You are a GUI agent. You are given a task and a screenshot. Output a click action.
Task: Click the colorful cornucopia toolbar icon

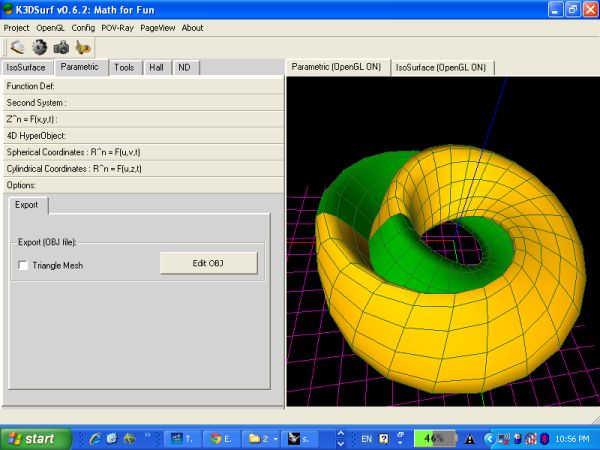click(x=83, y=47)
